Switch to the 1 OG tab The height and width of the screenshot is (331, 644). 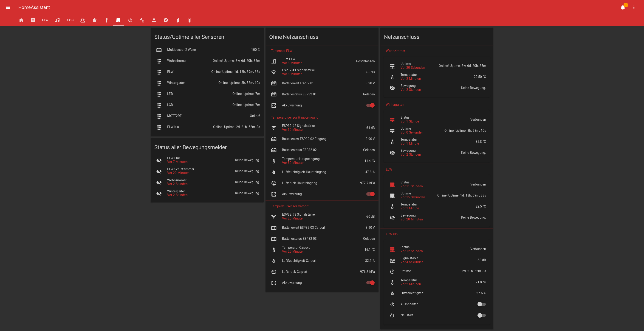coord(70,20)
